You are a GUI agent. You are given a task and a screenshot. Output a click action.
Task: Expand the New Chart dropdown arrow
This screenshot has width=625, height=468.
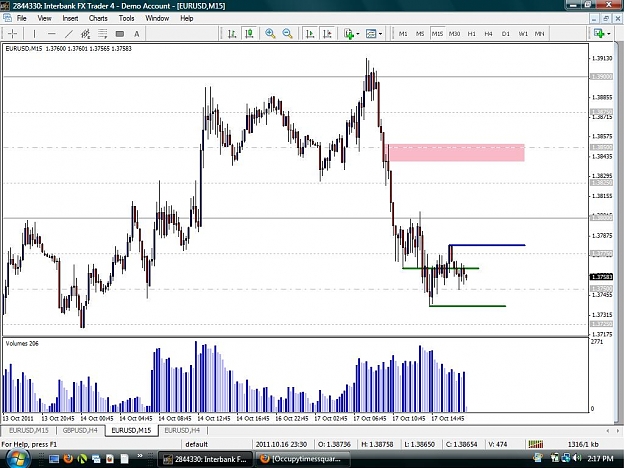[x=609, y=34]
